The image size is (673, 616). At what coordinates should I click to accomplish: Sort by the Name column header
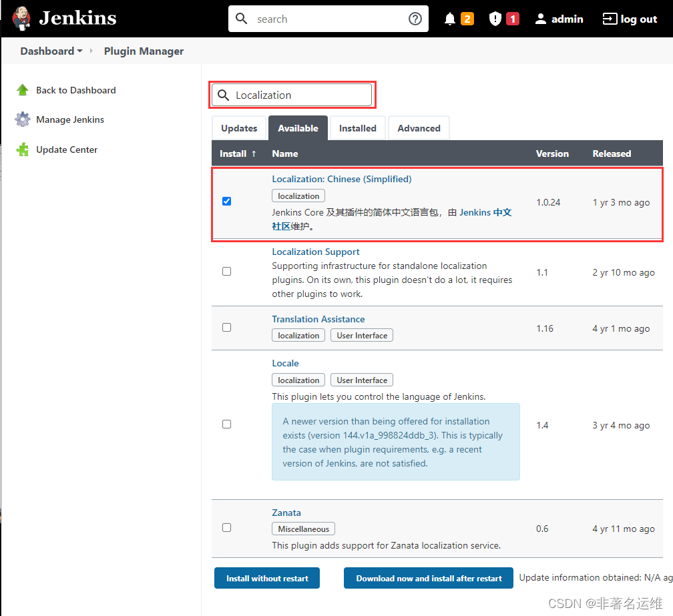click(x=285, y=153)
